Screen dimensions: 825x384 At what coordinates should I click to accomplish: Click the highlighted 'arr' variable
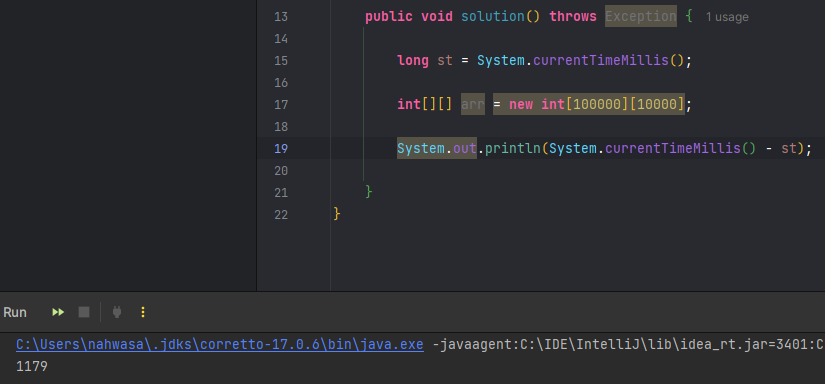point(472,104)
